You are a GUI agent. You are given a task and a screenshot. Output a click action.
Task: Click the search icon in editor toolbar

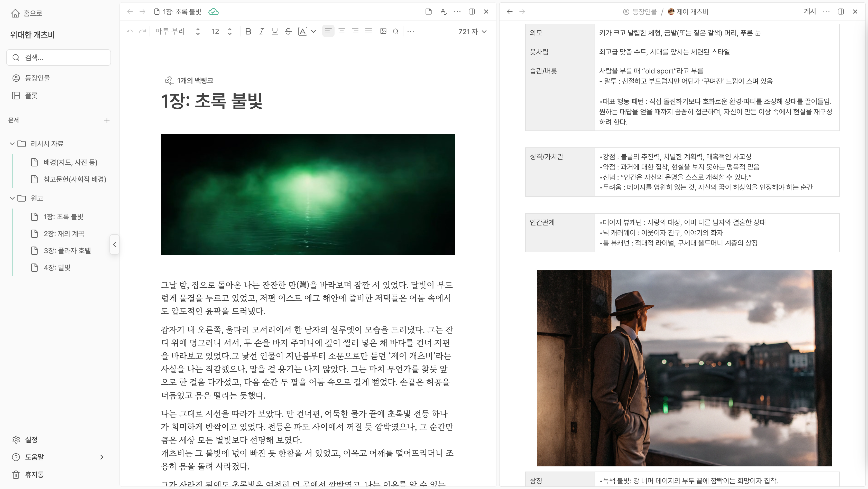click(396, 31)
